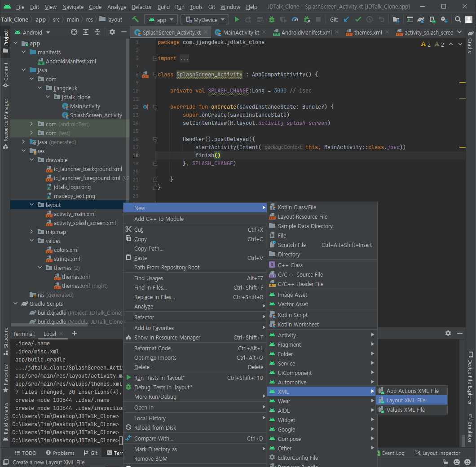Screen dimensions: 476x467
Task: Click Select Opened File target icon in Project panel
Action: click(x=74, y=32)
